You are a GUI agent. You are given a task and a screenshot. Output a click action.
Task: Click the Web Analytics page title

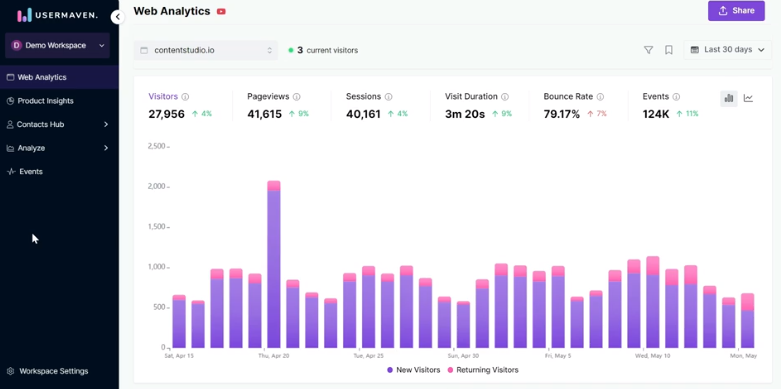coord(172,11)
